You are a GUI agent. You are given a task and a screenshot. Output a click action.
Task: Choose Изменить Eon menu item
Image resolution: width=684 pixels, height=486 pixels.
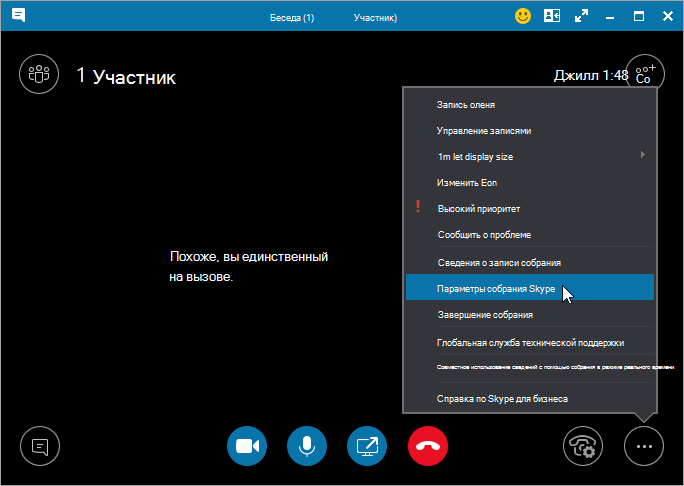point(530,183)
